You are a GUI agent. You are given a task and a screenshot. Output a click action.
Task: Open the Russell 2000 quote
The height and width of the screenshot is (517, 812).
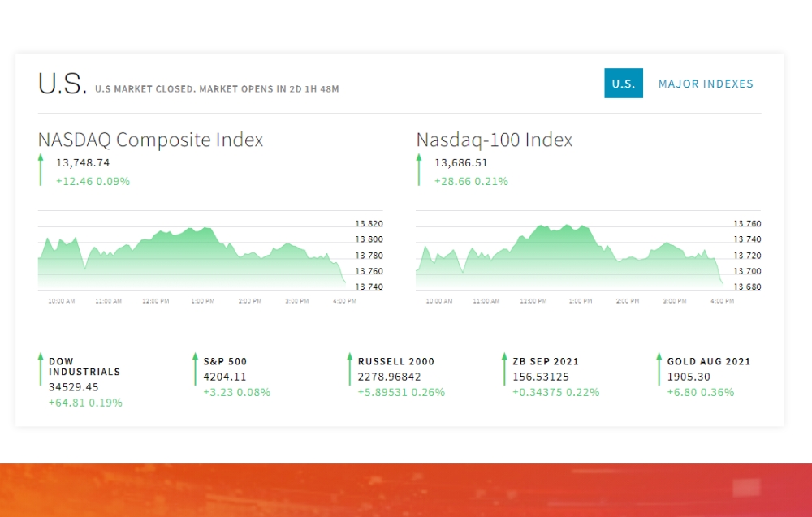coord(396,361)
